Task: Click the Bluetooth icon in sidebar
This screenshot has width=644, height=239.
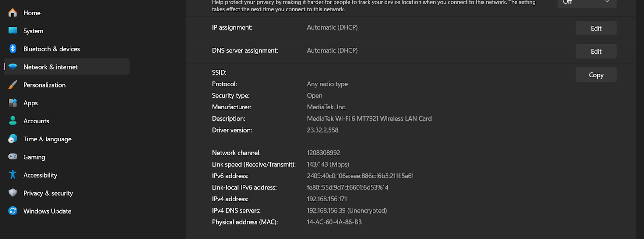Action: tap(13, 49)
